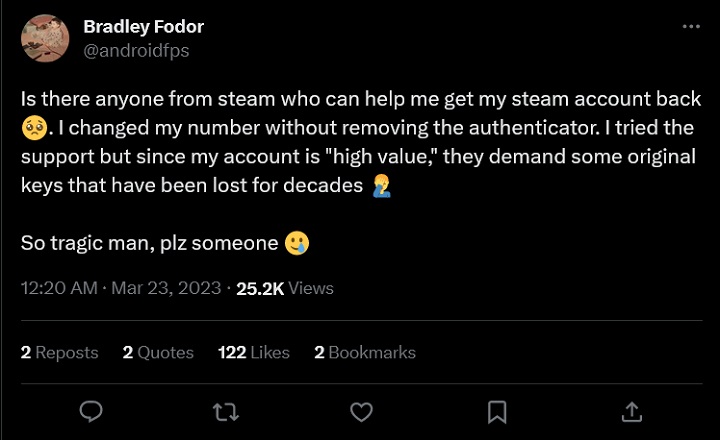Click the tearful smiling emoji
Image resolution: width=720 pixels, height=440 pixels.
(x=296, y=243)
